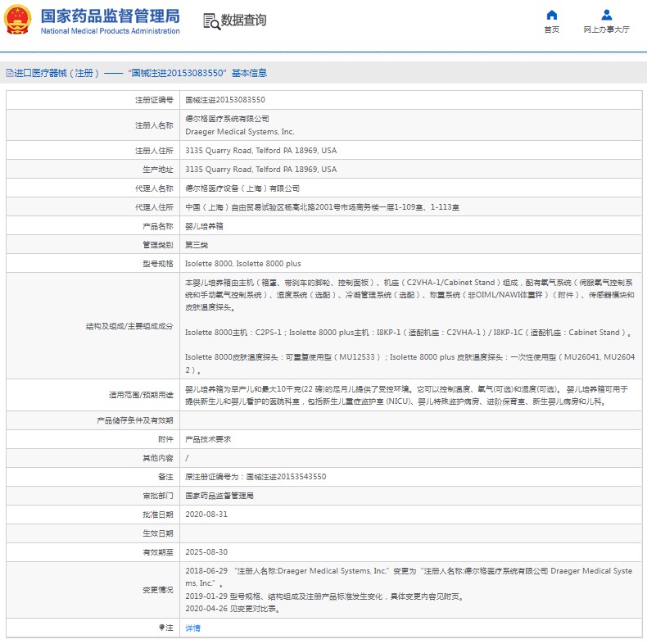Click 2018-06-29 change record line

coord(409,577)
